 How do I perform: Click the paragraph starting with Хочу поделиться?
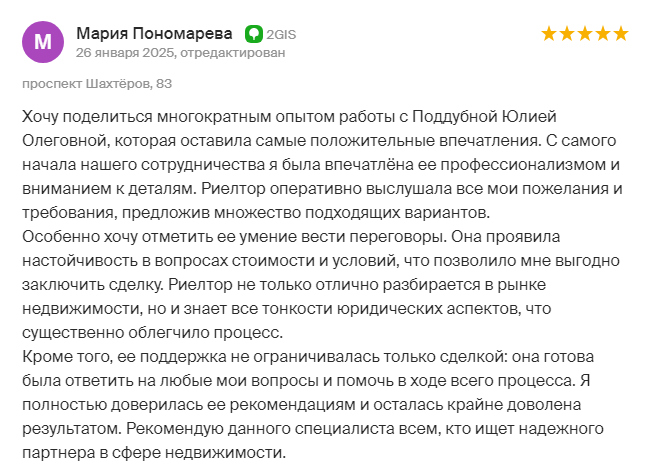[x=322, y=164]
